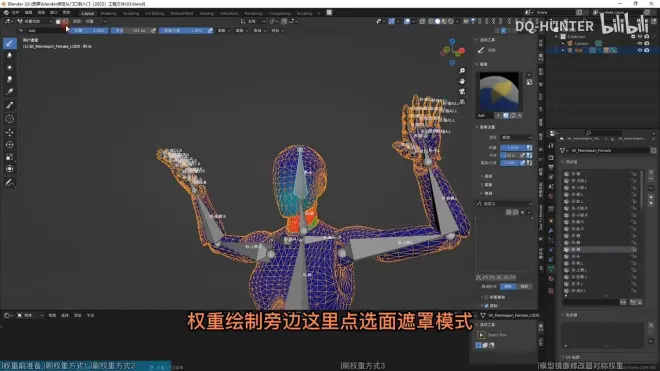The image size is (660, 371).
Task: Open the brush blend mode dropdown
Action: 516,137
